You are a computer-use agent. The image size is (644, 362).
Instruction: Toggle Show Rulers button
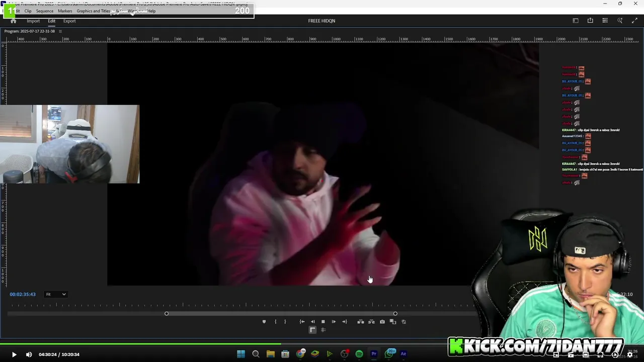click(312, 330)
